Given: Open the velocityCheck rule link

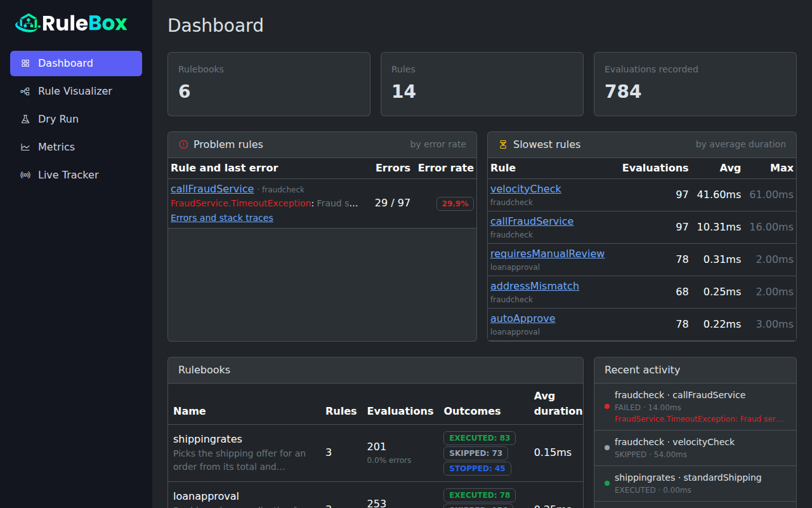Looking at the screenshot, I should click(526, 189).
